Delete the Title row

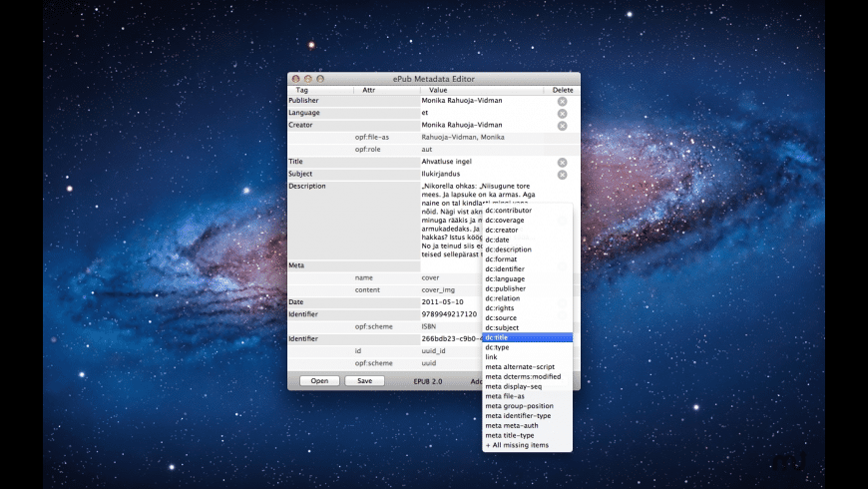coord(562,163)
